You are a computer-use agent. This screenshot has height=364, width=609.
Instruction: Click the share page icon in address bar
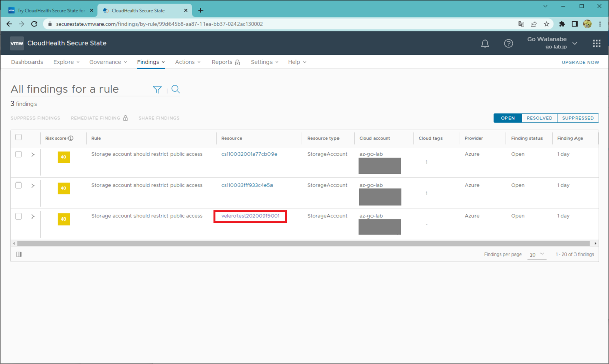point(534,24)
